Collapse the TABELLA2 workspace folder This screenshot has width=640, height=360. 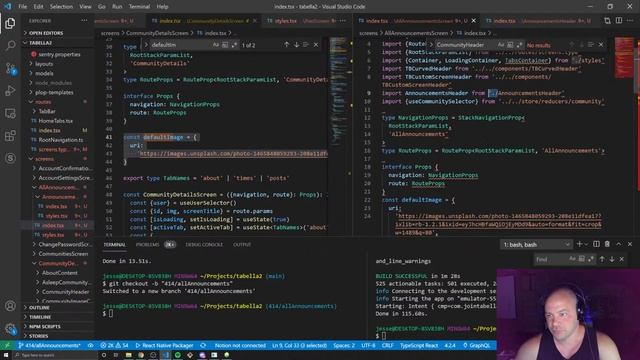click(x=41, y=43)
